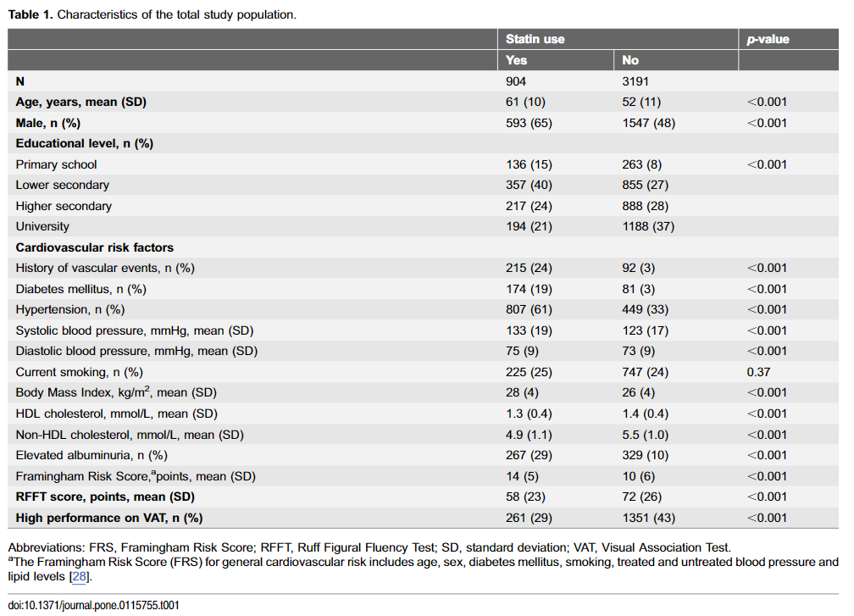The width and height of the screenshot is (854, 616).
Task: Click the Table 1 caption title
Action: coord(152,14)
